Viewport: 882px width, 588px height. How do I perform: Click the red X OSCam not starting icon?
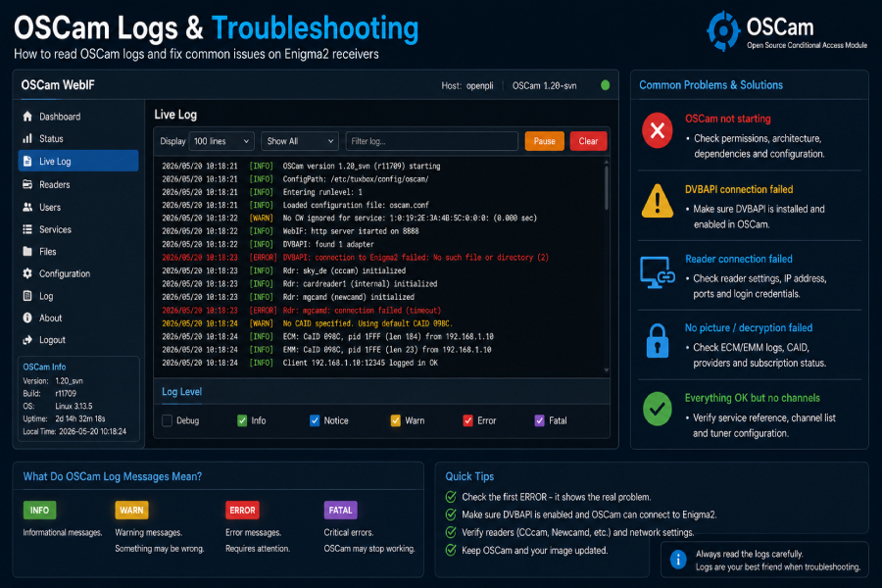point(657,130)
